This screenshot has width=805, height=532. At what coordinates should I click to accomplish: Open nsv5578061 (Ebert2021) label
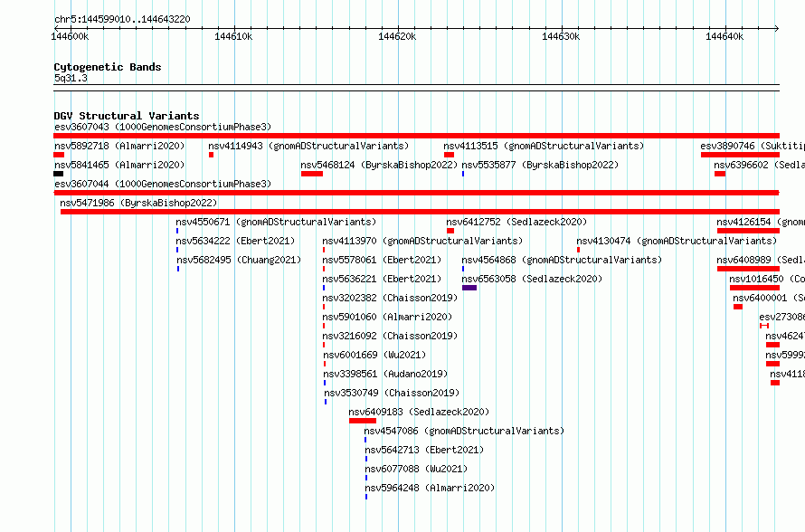[x=382, y=260]
